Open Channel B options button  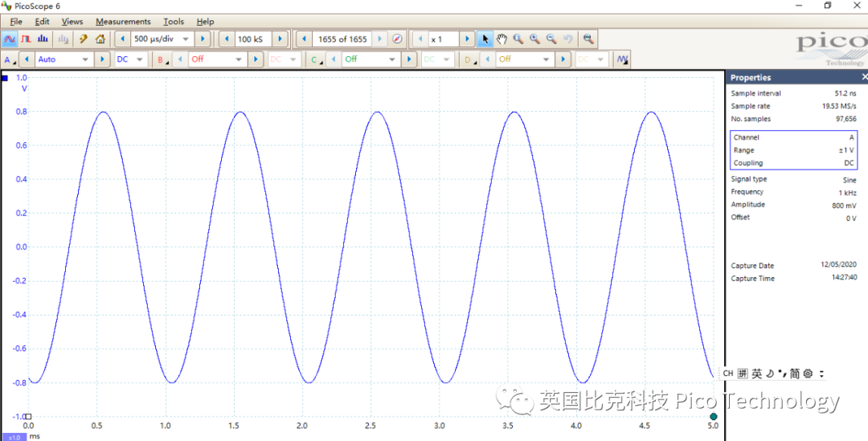click(162, 59)
